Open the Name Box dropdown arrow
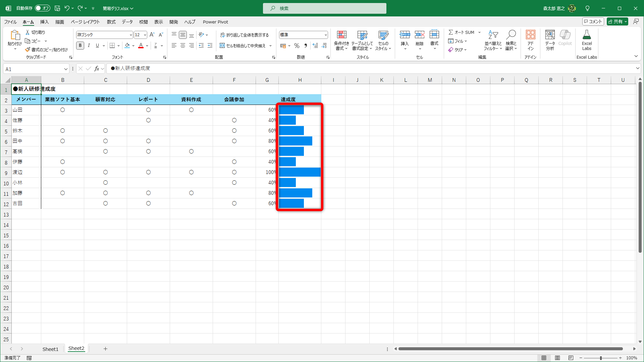Screen dimensions: 644x362 [x=66, y=69]
